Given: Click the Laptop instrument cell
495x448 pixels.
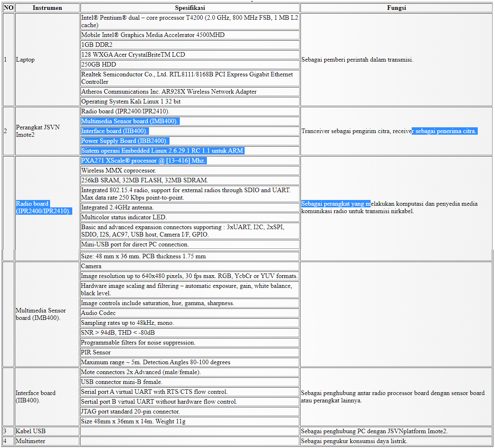Looking at the screenshot, I should (x=25, y=60).
